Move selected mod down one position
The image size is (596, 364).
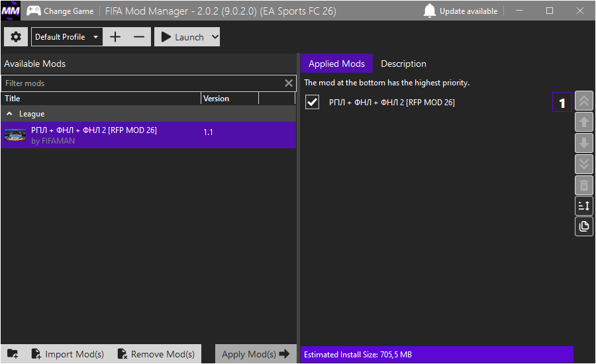pyautogui.click(x=583, y=143)
